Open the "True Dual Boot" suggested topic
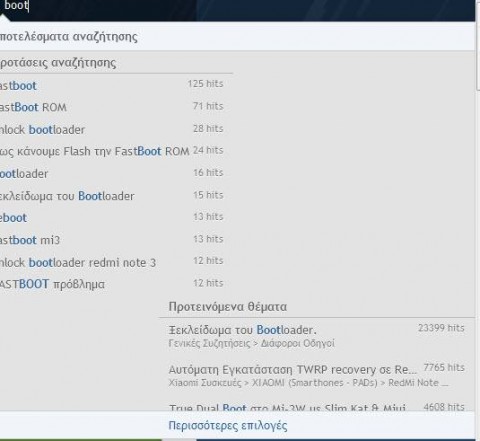The width and height of the screenshot is (480, 441). [x=317, y=407]
